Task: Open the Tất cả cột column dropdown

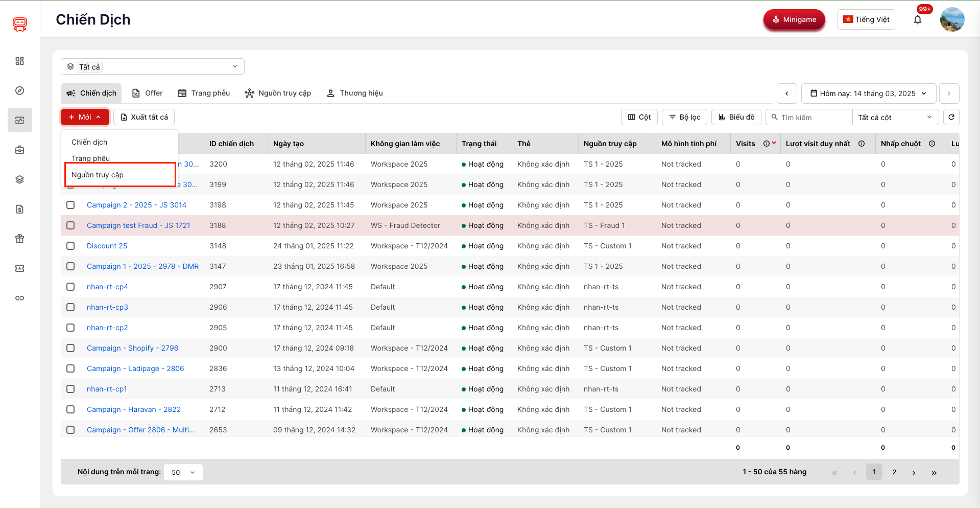Action: 895,117
